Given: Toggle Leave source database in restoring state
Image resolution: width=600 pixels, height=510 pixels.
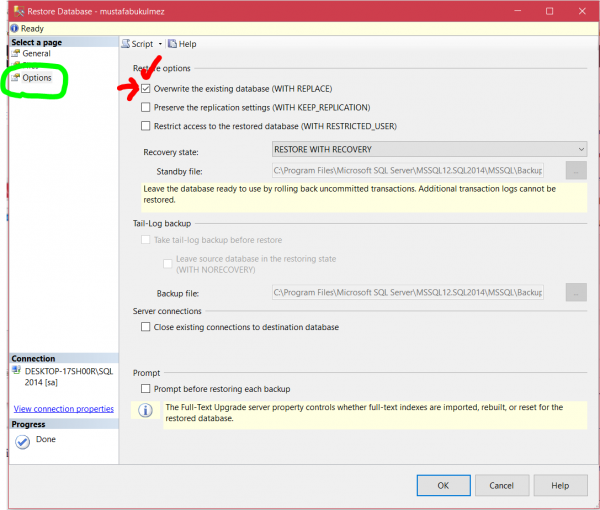Looking at the screenshot, I should [168, 264].
